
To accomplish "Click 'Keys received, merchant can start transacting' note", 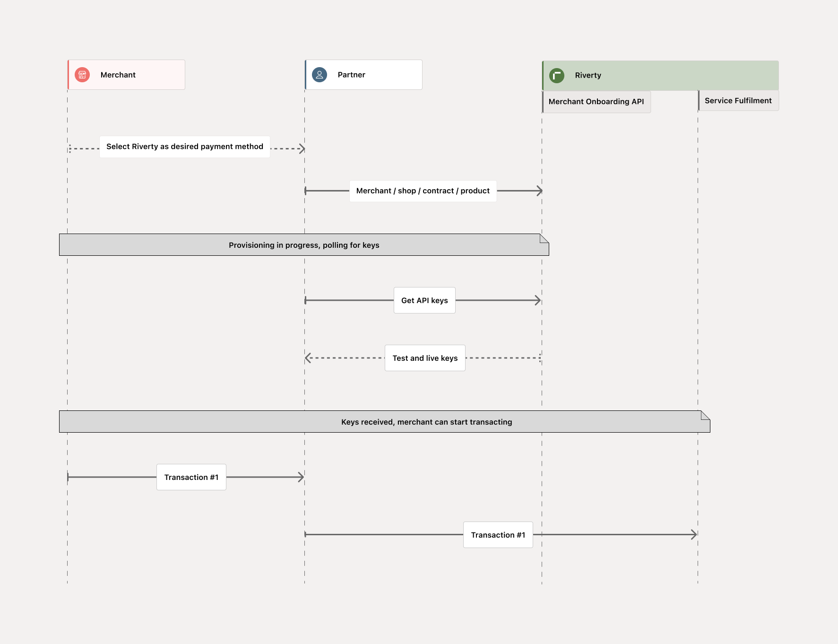I will tap(384, 422).
